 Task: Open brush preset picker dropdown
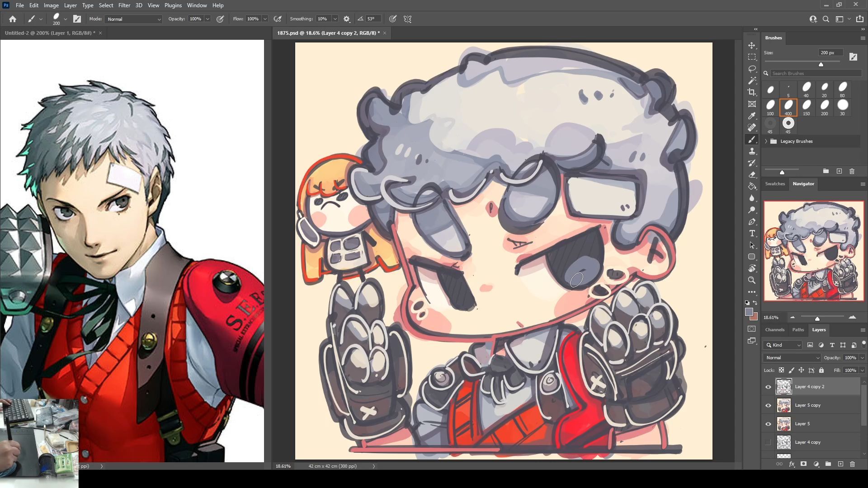tap(66, 19)
